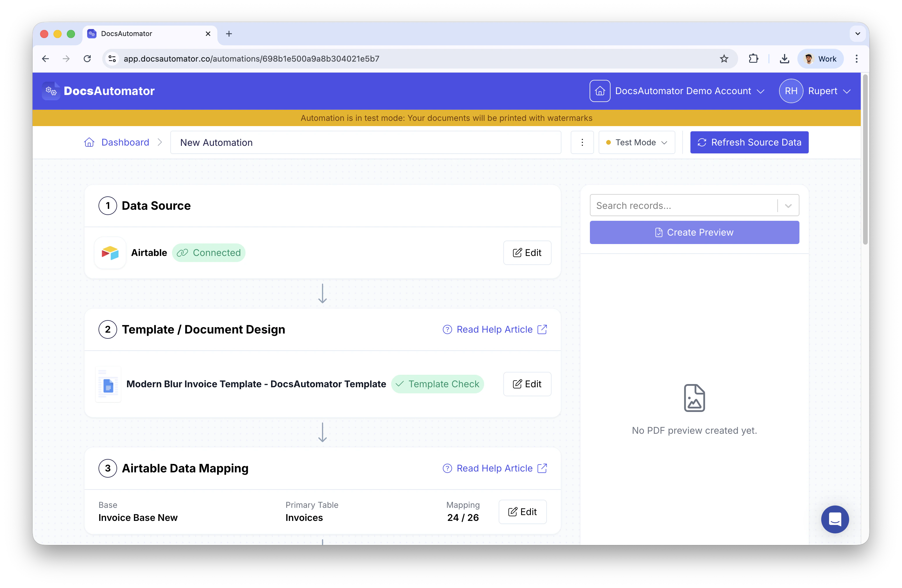This screenshot has width=902, height=588.
Task: Click the Work profile chip
Action: coord(820,59)
